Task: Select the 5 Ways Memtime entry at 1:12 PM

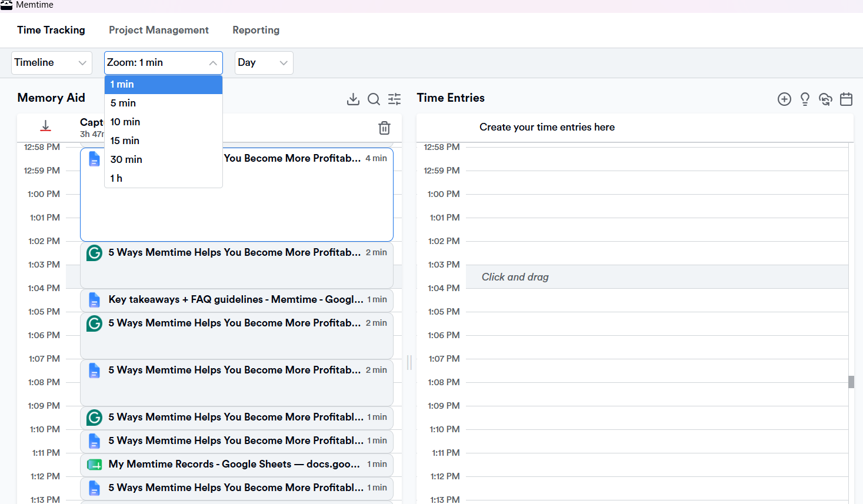Action: [236, 488]
